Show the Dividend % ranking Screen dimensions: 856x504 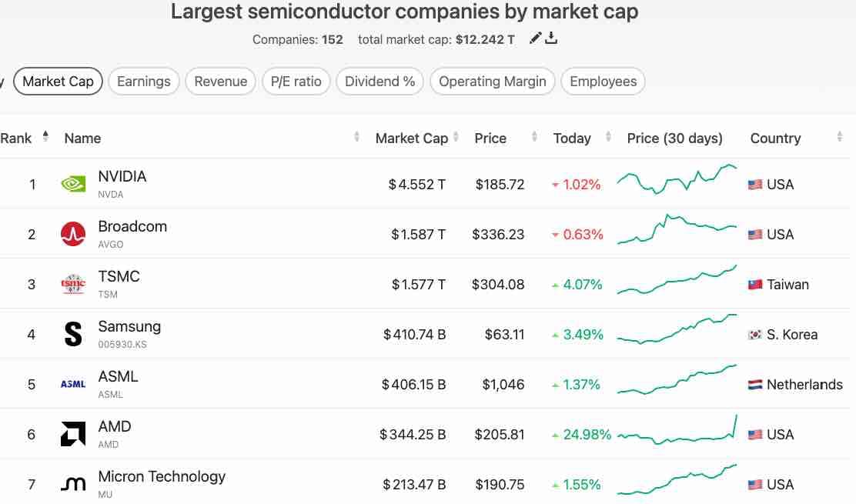tap(380, 82)
